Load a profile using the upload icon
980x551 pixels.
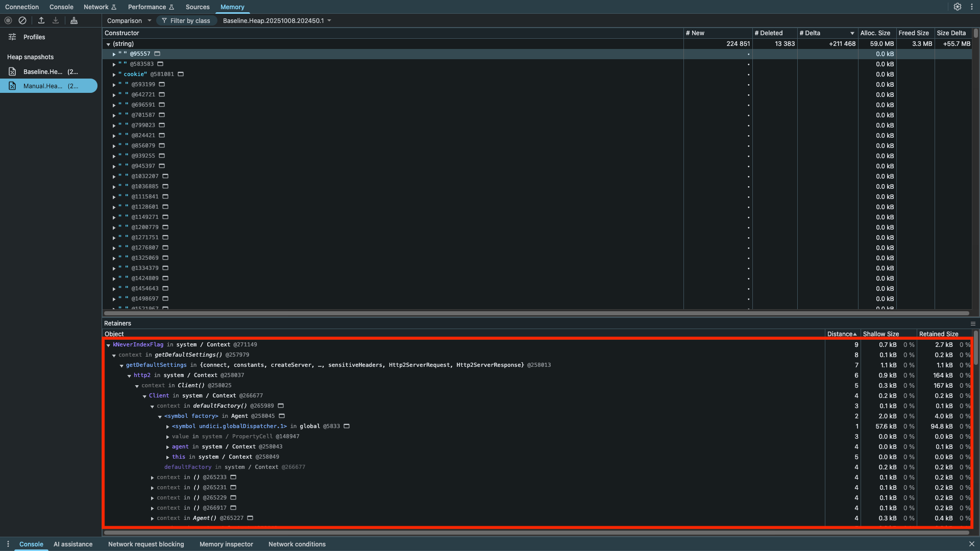pyautogui.click(x=41, y=20)
